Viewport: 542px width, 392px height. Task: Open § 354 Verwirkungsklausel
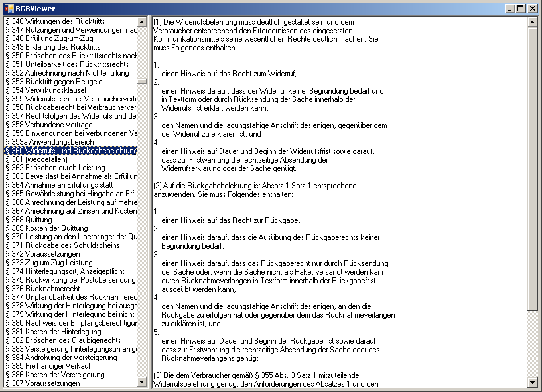coord(70,90)
